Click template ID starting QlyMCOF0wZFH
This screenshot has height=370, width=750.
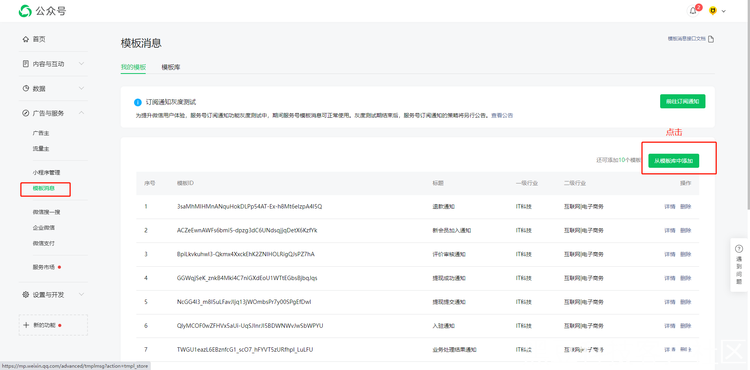point(250,326)
